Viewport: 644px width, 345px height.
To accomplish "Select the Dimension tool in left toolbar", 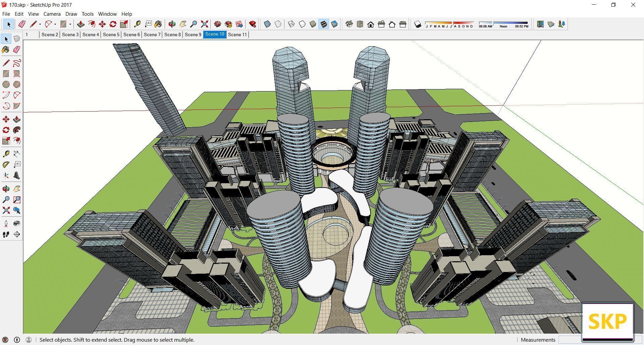I will point(17,154).
